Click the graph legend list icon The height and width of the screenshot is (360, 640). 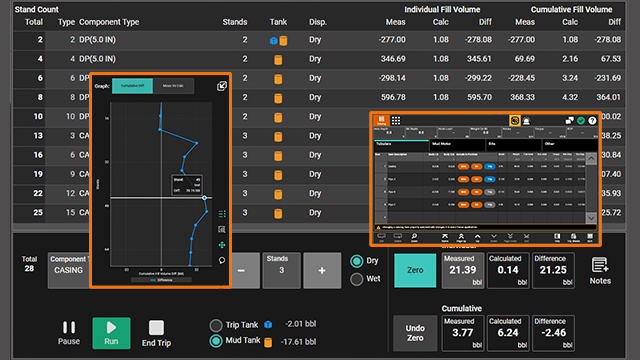click(x=222, y=214)
